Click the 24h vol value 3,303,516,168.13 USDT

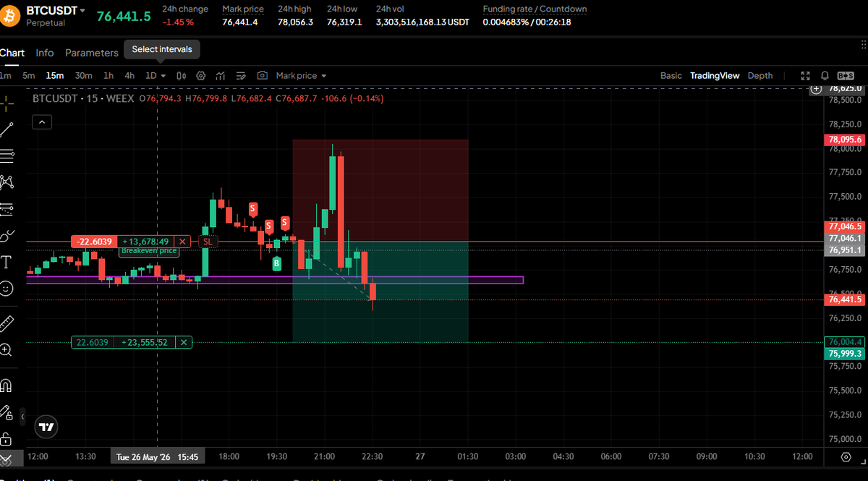click(x=422, y=22)
